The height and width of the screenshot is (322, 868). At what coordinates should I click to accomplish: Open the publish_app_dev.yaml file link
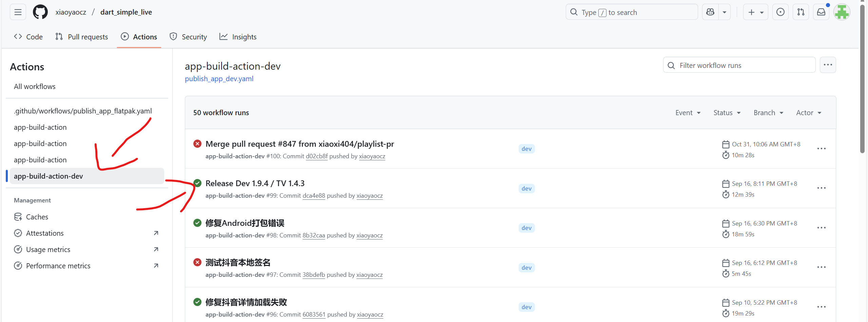coord(219,79)
